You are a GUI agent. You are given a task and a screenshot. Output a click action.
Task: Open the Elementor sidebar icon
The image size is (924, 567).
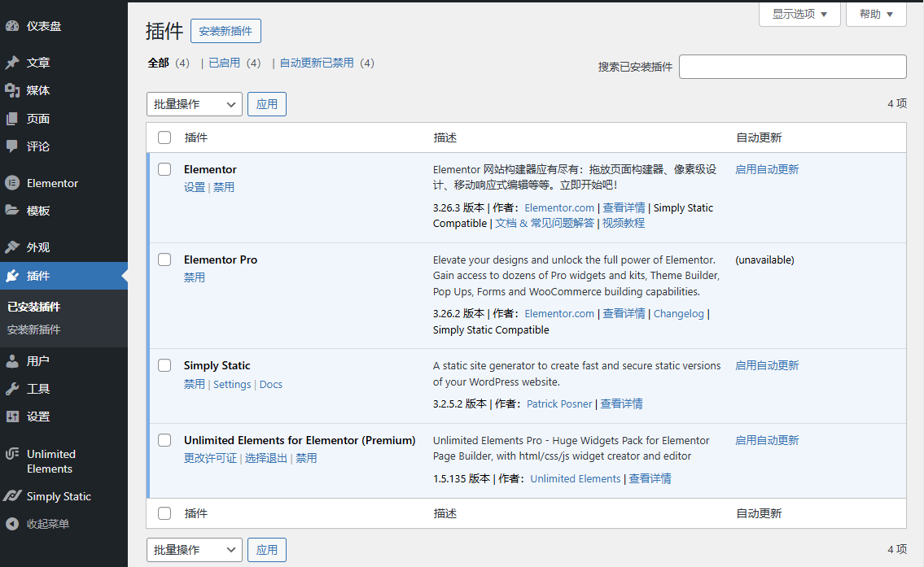pyautogui.click(x=12, y=183)
